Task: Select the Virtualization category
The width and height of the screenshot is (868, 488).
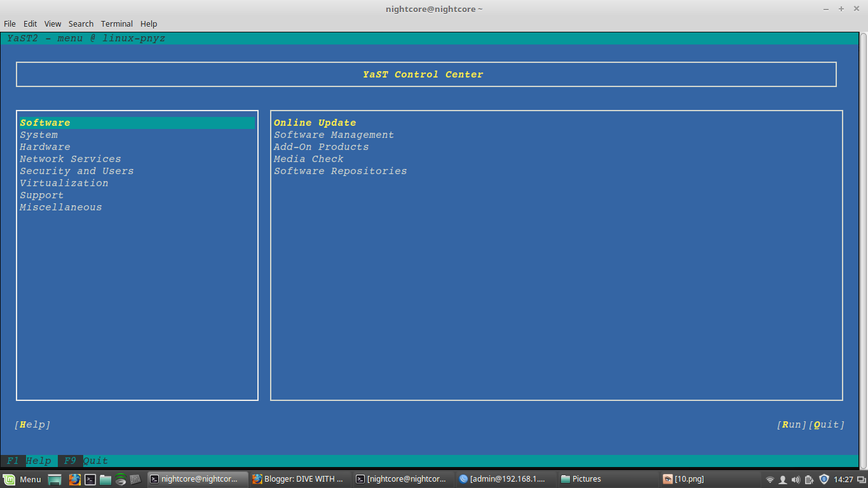Action: 64,183
